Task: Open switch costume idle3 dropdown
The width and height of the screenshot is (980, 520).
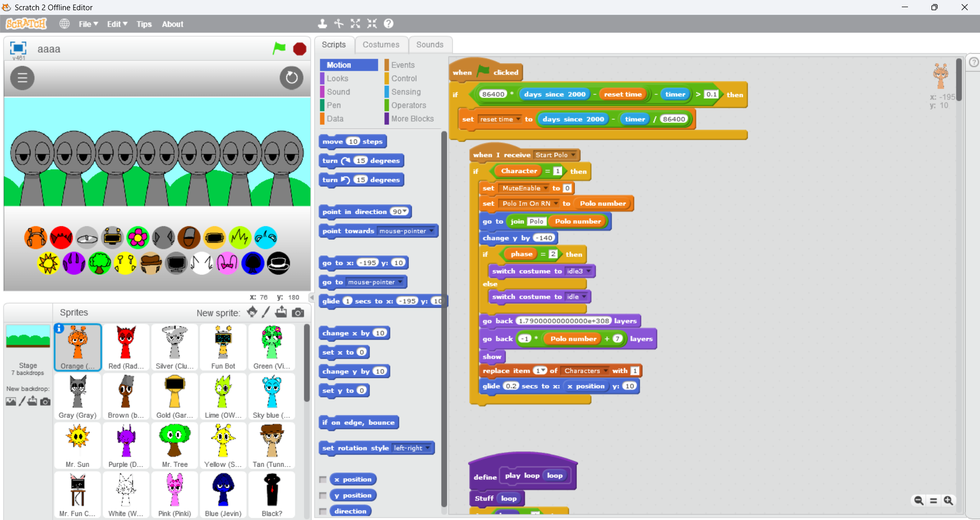Action: (x=589, y=271)
